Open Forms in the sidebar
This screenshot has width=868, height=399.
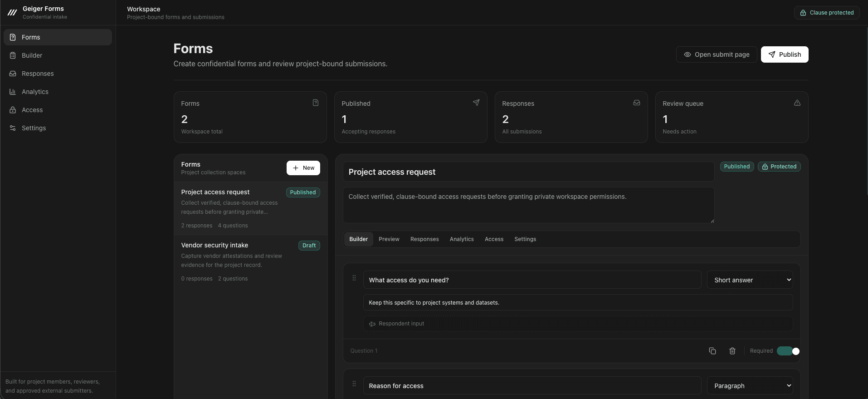click(x=58, y=37)
